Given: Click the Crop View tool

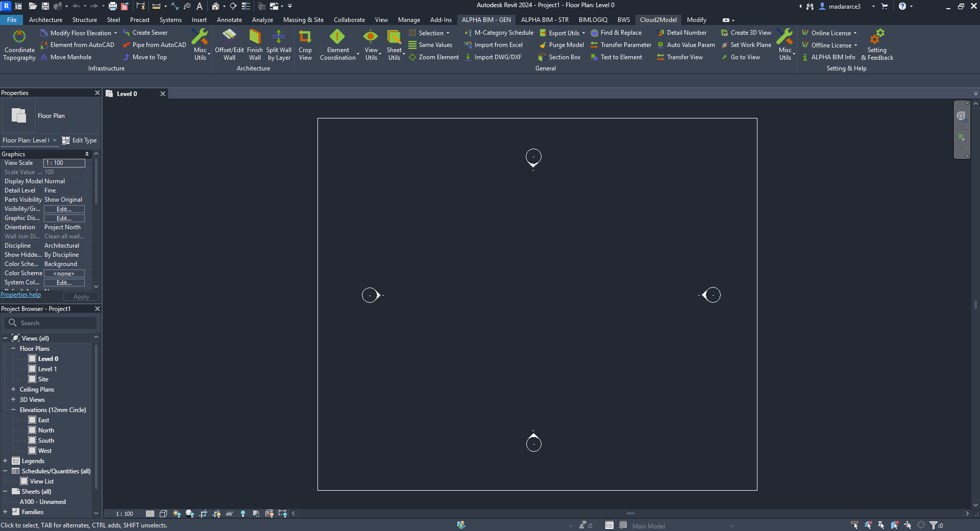Looking at the screenshot, I should pos(305,45).
